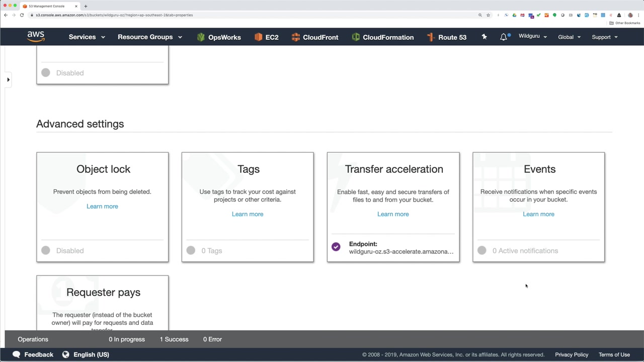Click the Google Drive extension icon
The height and width of the screenshot is (362, 644).
(514, 15)
